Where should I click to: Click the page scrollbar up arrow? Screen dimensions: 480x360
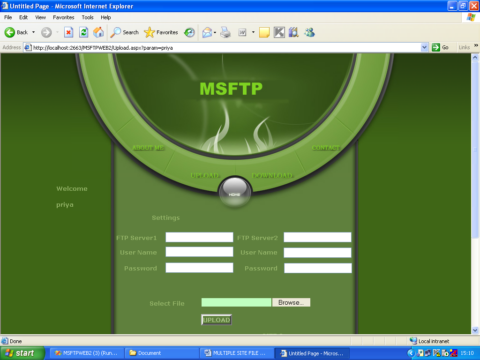click(x=475, y=57)
